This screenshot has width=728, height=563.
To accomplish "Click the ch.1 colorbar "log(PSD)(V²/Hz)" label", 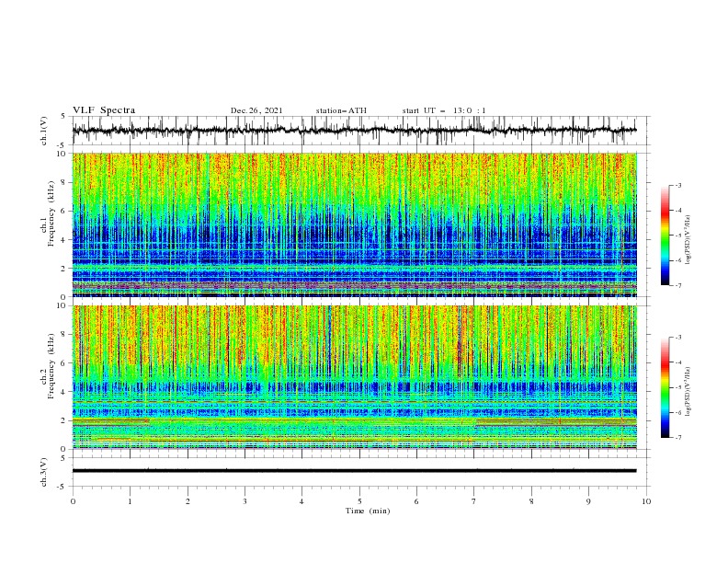I will point(688,240).
